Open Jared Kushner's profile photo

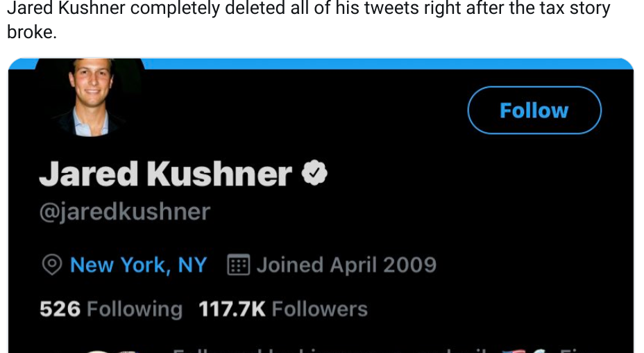click(90, 97)
